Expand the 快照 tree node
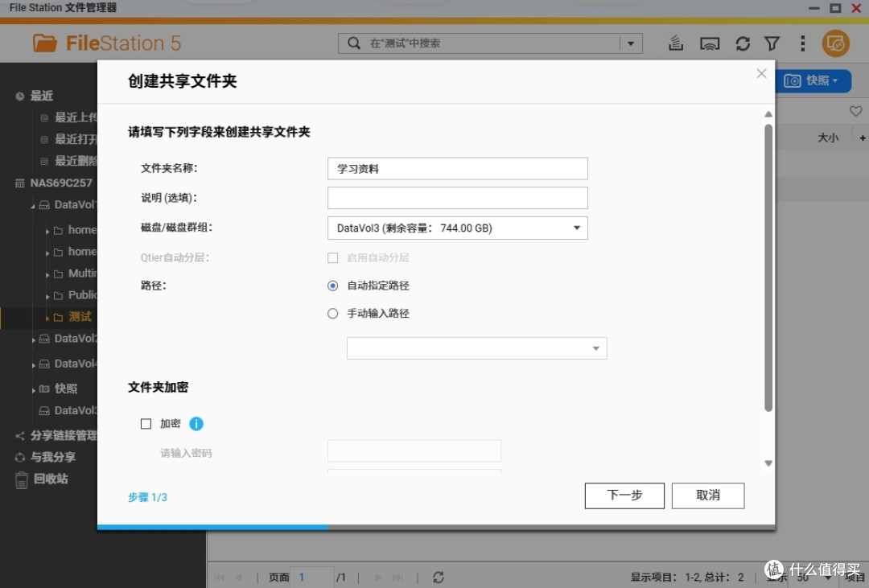Screen dimensions: 869x588 (x=34, y=390)
